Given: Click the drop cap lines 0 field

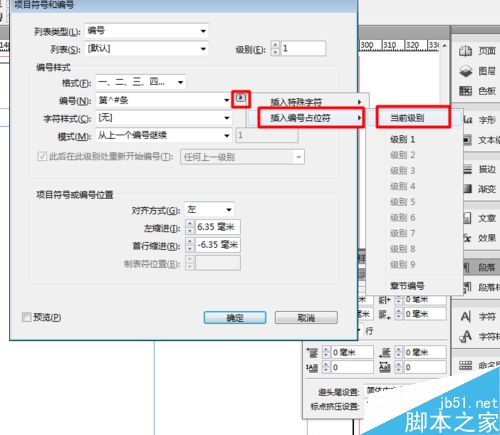Looking at the screenshot, I should (x=352, y=368).
